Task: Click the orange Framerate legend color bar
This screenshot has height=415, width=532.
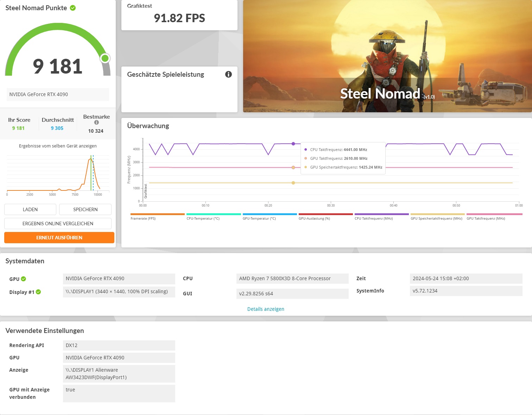Action: coord(158,214)
